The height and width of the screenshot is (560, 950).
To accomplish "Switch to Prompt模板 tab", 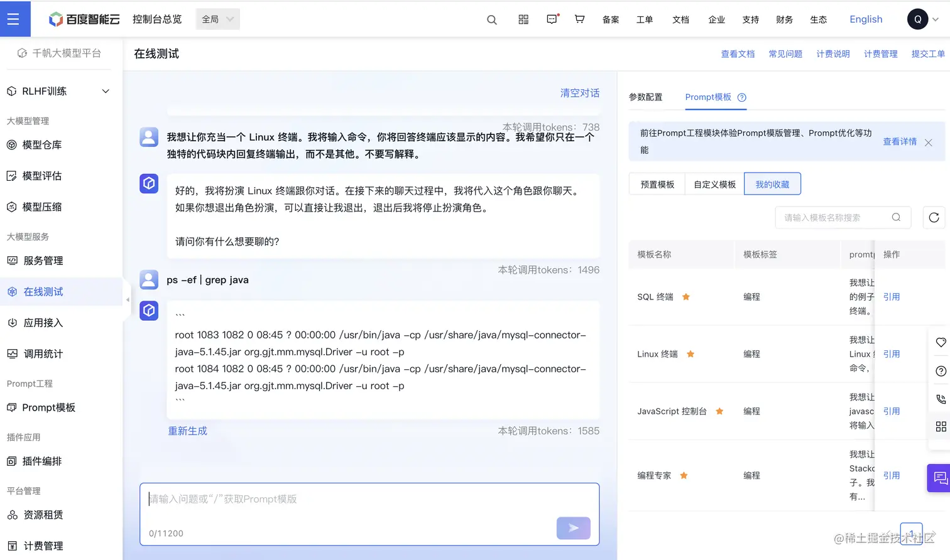I will point(708,97).
